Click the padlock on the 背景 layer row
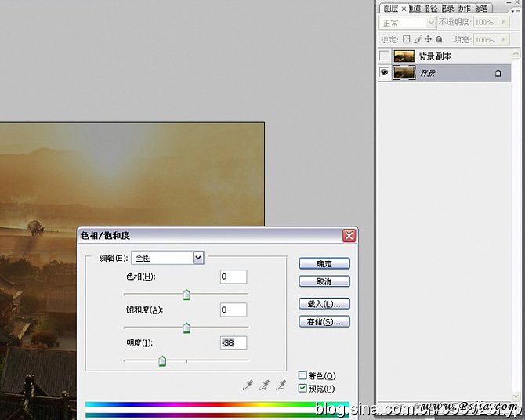The image size is (525, 420). tap(498, 73)
